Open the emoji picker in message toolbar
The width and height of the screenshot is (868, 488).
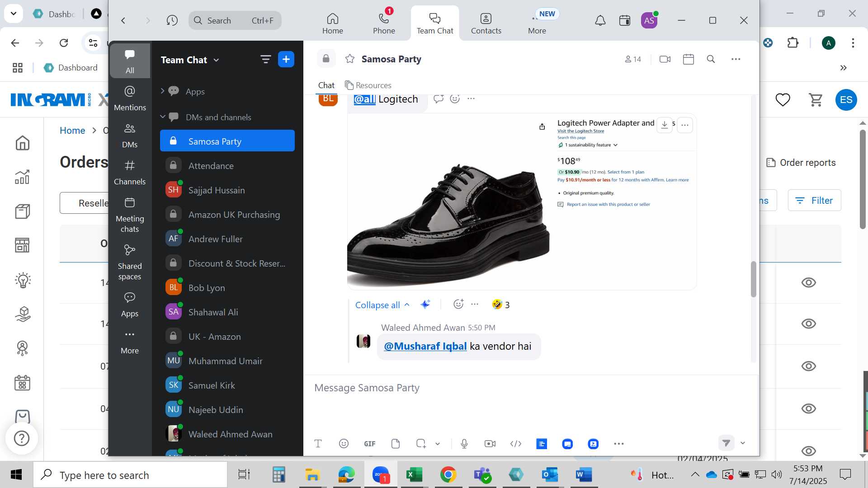tap(344, 444)
